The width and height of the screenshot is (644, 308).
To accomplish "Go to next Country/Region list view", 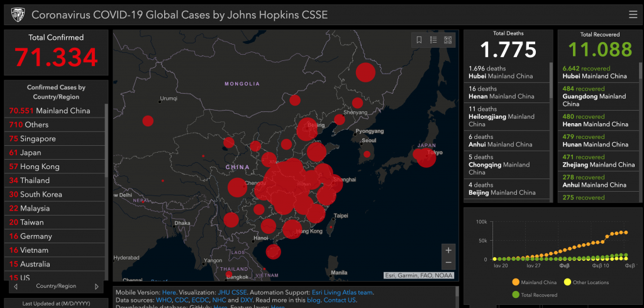I will click(x=96, y=287).
